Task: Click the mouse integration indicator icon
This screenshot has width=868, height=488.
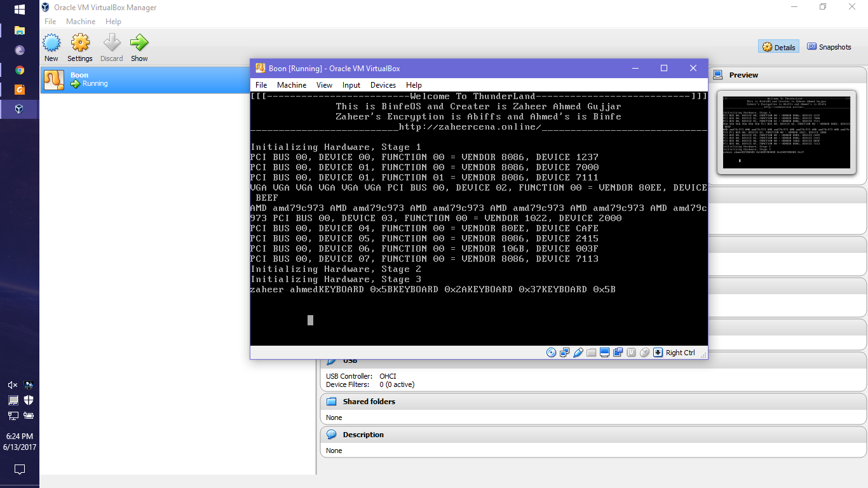Action: (x=644, y=353)
